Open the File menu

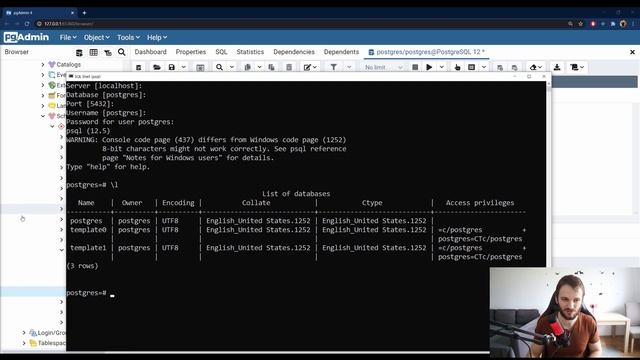[68, 38]
